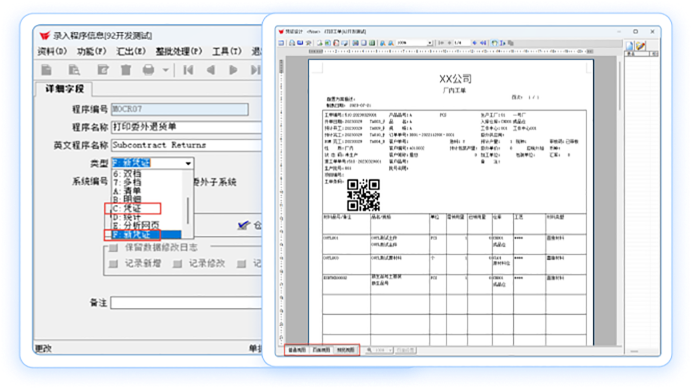Check the 记录新增 checkbox

[x=114, y=264]
